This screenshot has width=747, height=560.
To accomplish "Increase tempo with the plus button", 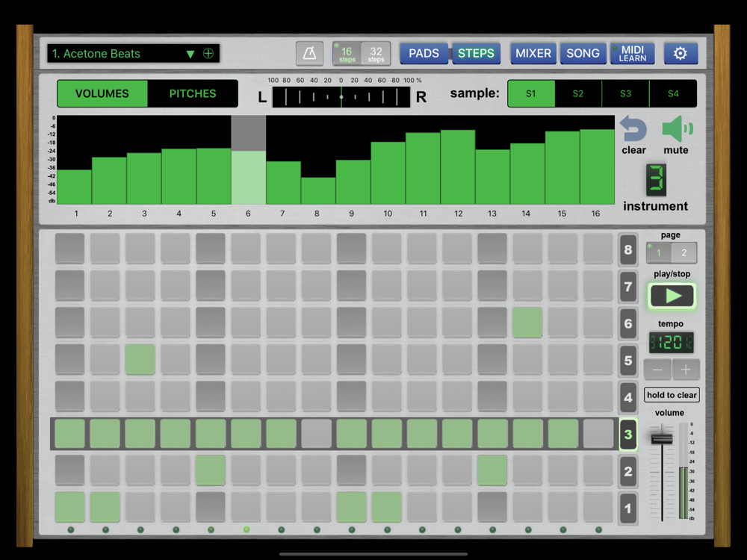I will point(686,369).
